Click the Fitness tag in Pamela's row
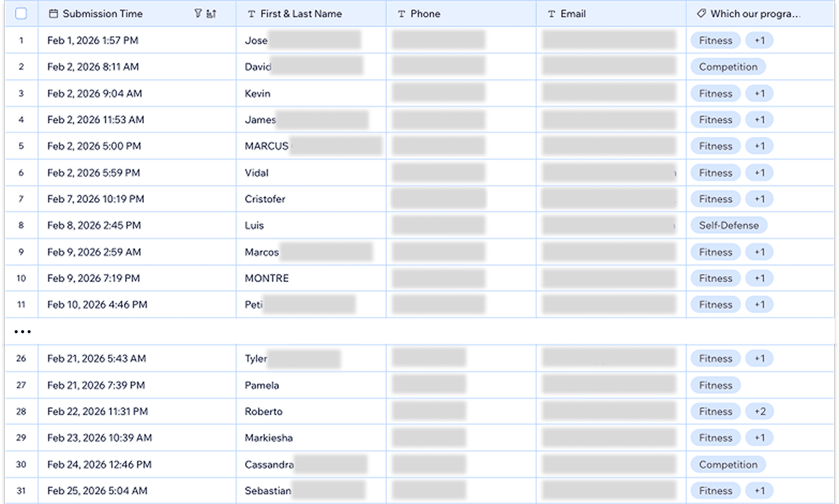Viewport: 839px width, 504px height. pyautogui.click(x=716, y=385)
